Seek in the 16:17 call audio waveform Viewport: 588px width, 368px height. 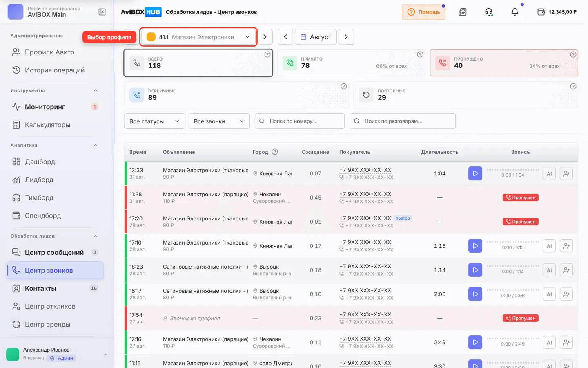click(513, 290)
